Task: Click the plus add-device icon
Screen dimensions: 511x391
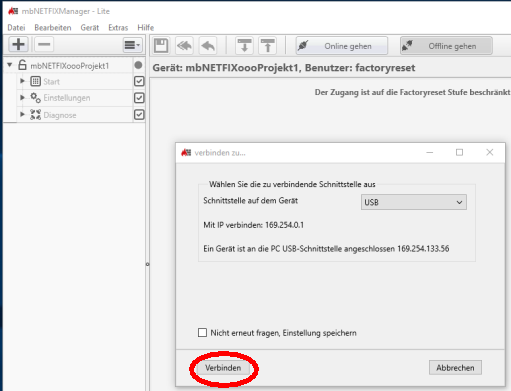Action: pyautogui.click(x=18, y=44)
